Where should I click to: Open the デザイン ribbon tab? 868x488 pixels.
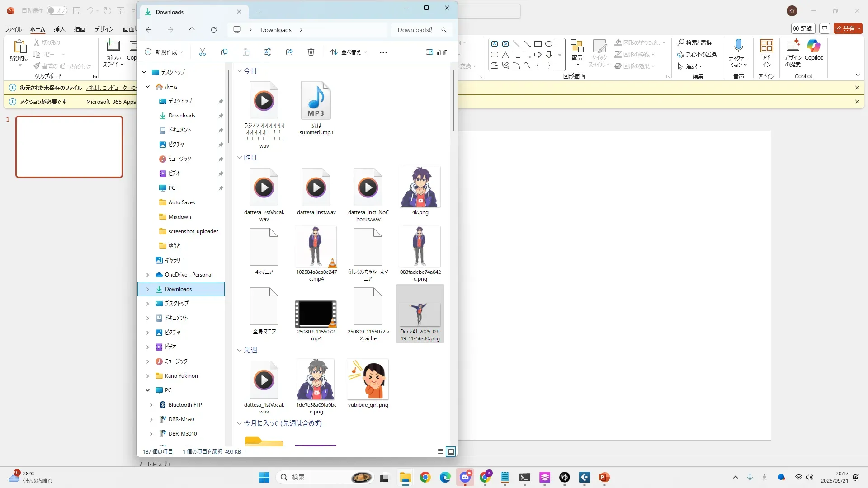click(104, 29)
